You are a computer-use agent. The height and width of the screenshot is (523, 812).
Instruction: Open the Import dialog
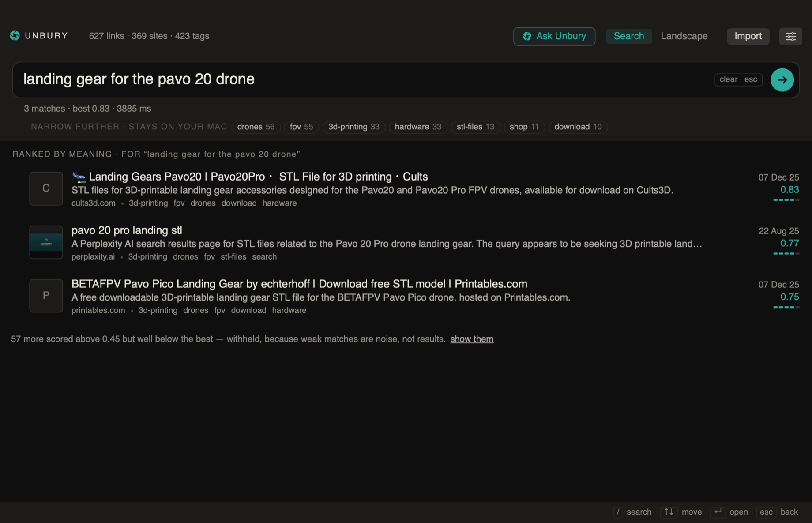click(748, 36)
